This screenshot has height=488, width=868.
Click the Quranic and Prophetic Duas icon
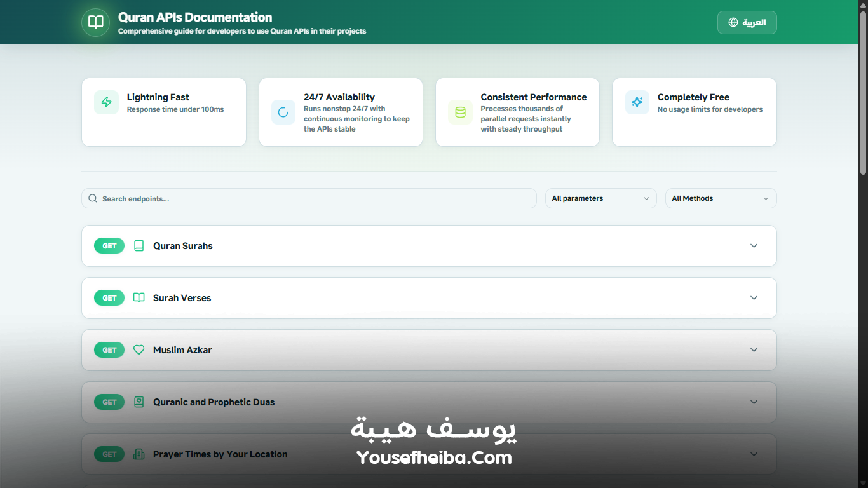139,402
